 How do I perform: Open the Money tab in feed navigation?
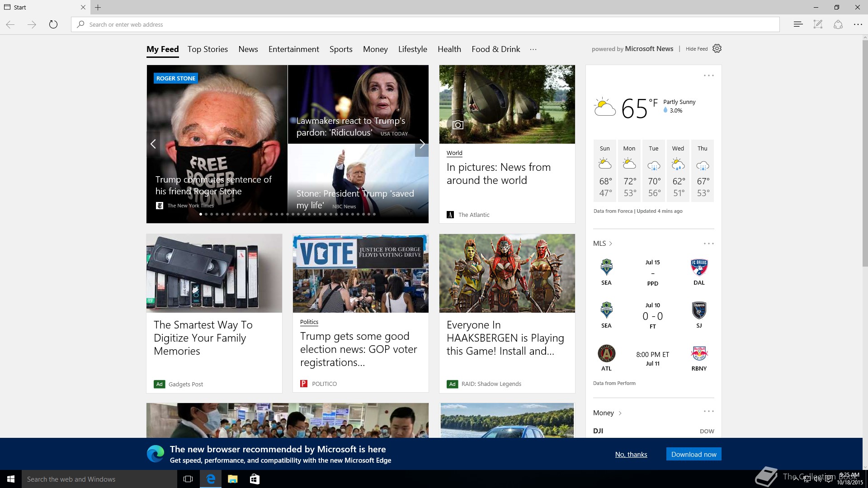pyautogui.click(x=375, y=49)
